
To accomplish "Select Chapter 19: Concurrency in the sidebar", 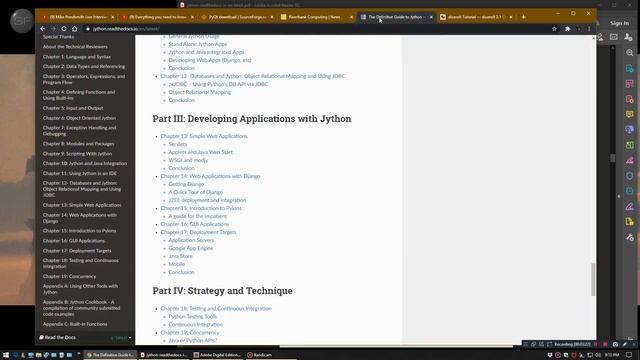I will click(x=69, y=276).
